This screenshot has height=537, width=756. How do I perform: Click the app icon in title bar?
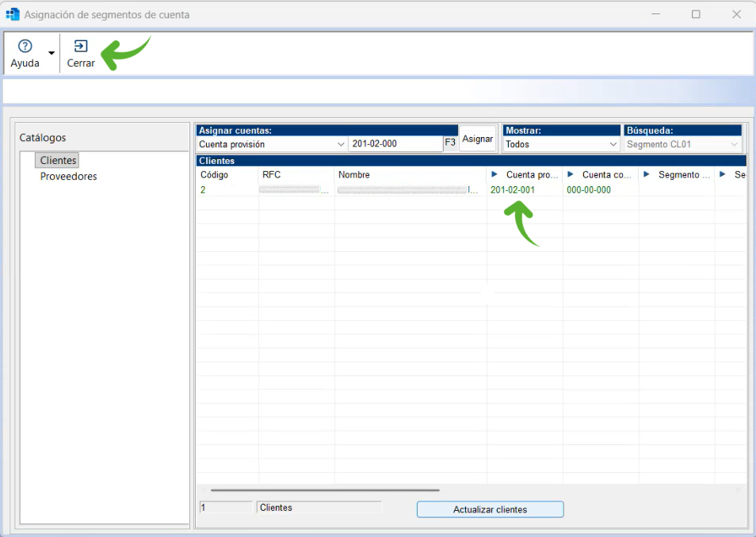[13, 14]
